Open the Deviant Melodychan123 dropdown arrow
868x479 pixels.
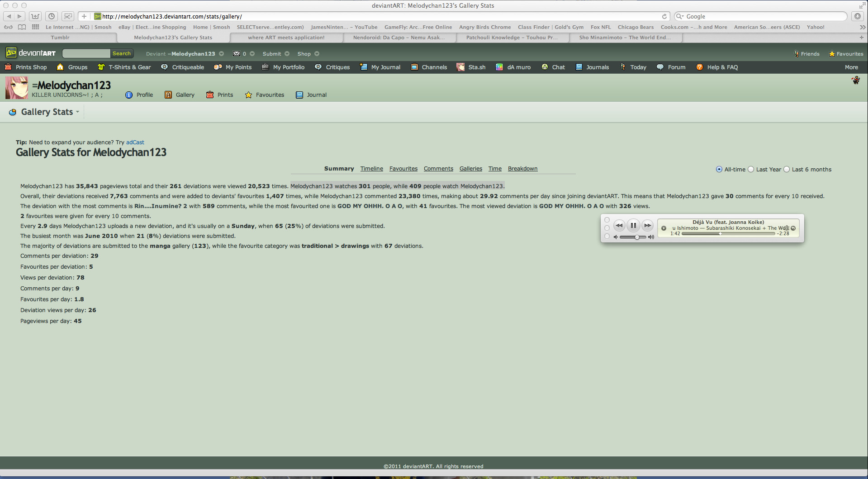pos(222,53)
